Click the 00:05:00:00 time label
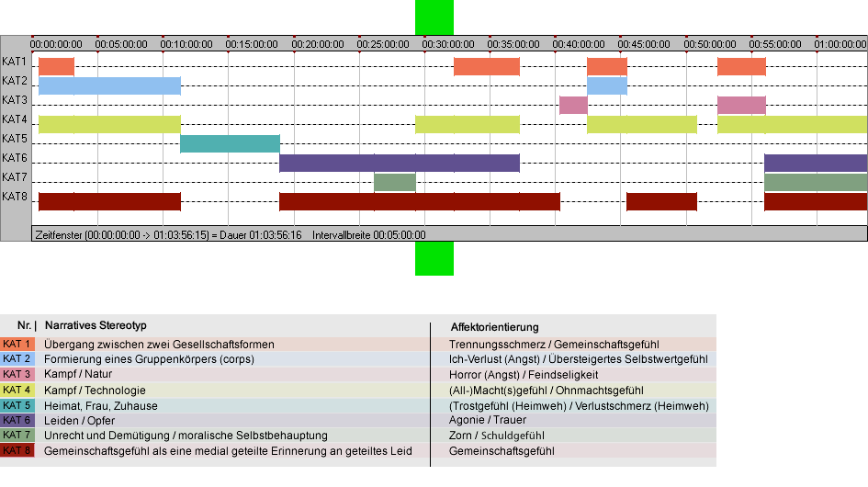868x487 pixels. point(121,44)
